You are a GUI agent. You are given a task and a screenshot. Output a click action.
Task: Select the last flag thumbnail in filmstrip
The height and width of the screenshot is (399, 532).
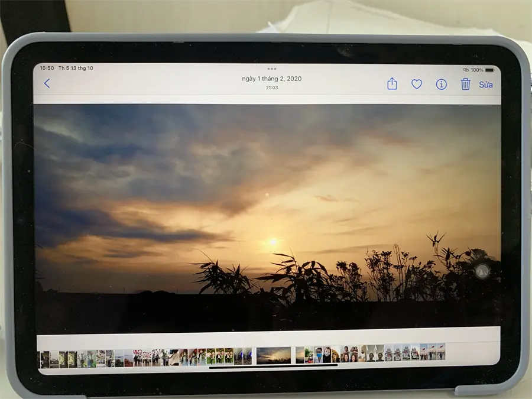point(441,352)
